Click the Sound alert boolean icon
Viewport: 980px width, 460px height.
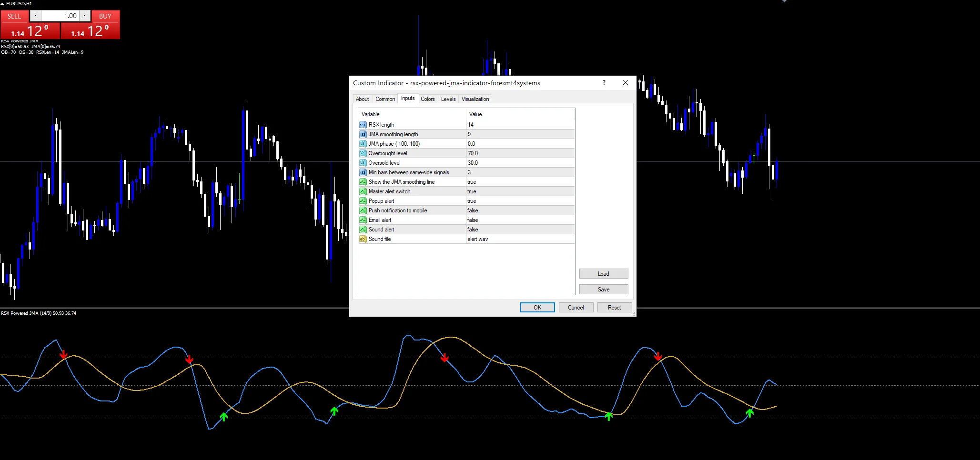pos(363,230)
